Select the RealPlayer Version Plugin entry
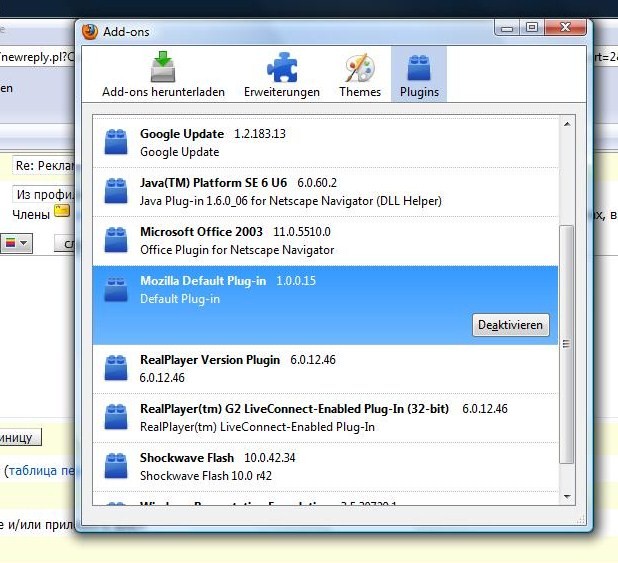Image resolution: width=618 pixels, height=563 pixels. coord(325,369)
